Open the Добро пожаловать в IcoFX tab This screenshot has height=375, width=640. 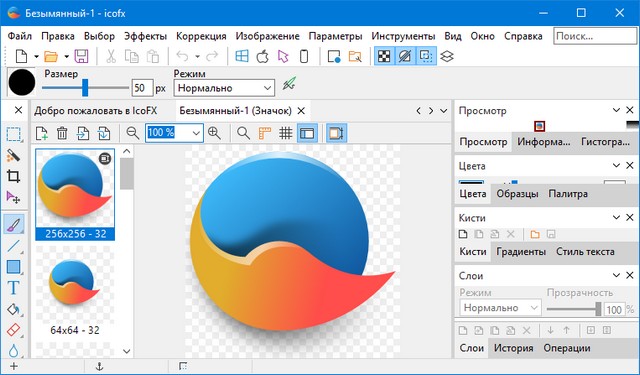(x=96, y=111)
